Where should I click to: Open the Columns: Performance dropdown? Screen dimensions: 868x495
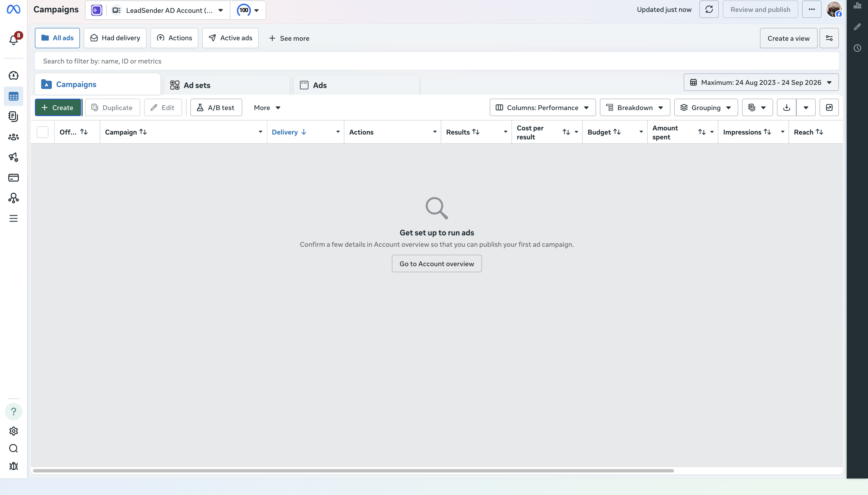pos(543,107)
